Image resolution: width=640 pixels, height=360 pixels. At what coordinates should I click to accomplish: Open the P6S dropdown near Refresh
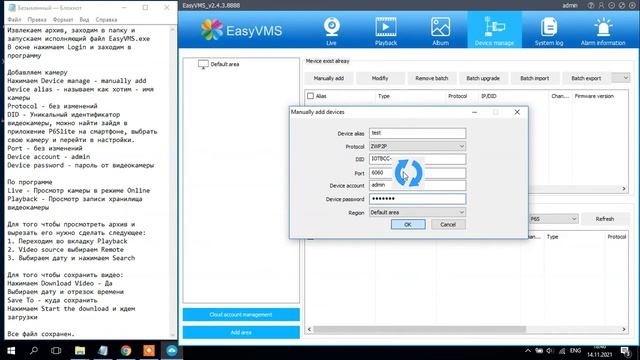(x=553, y=219)
